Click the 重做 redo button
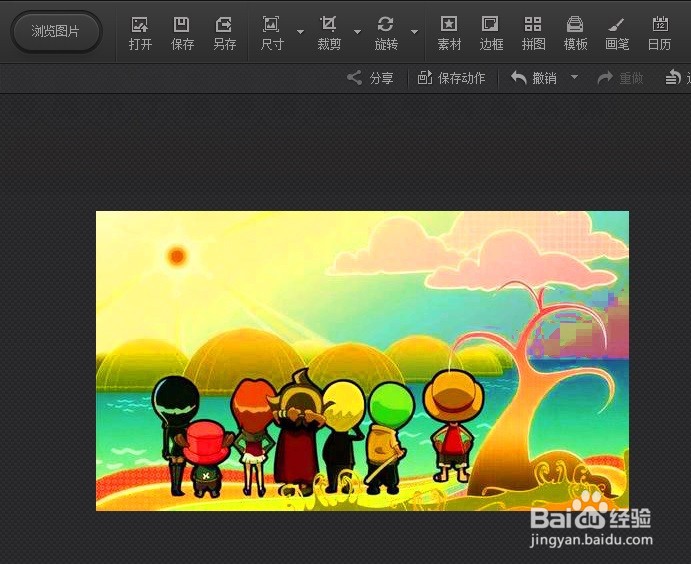Viewport: 691px width, 564px height. click(x=620, y=78)
